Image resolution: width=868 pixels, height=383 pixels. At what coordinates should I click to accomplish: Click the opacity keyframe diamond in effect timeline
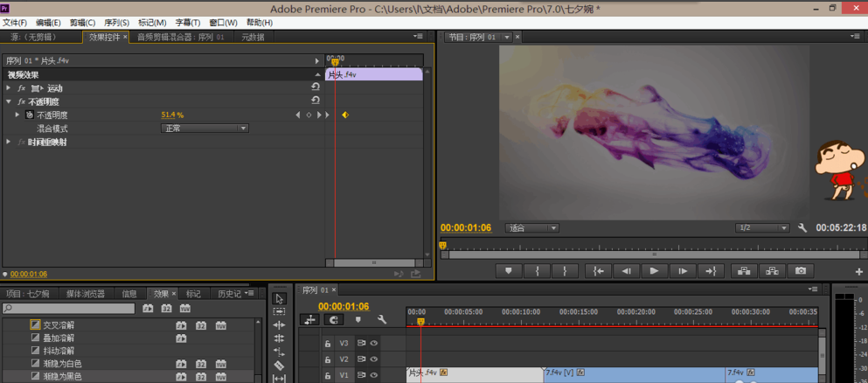coord(345,115)
